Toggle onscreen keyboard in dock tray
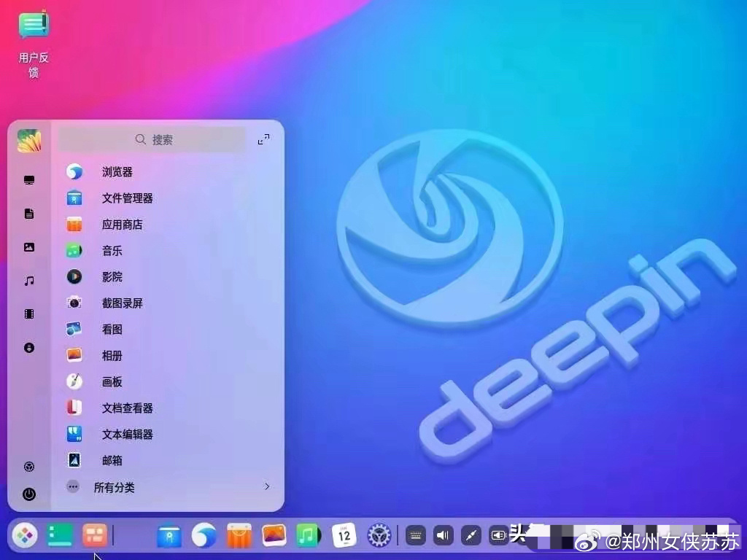This screenshot has width=747, height=560. 415,536
